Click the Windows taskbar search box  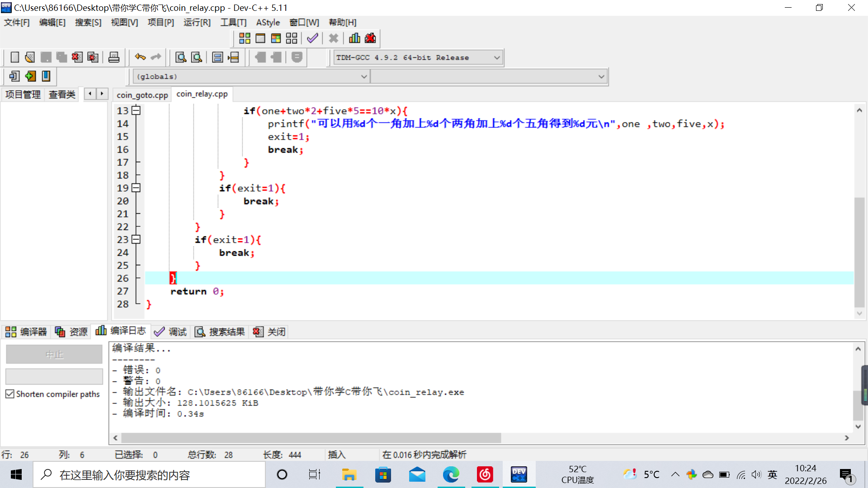click(150, 474)
